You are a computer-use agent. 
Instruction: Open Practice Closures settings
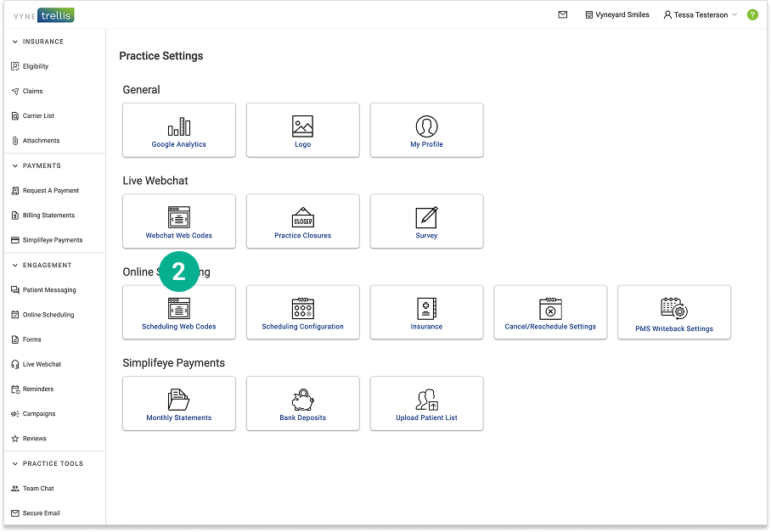[303, 221]
